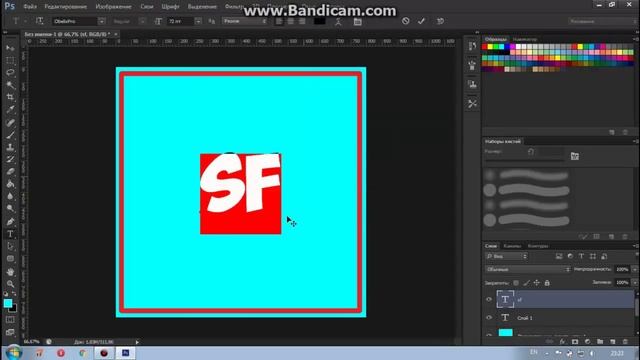Open the layer opacity dropdown arrow
Image resolution: width=640 pixels, height=360 pixels.
tap(635, 269)
